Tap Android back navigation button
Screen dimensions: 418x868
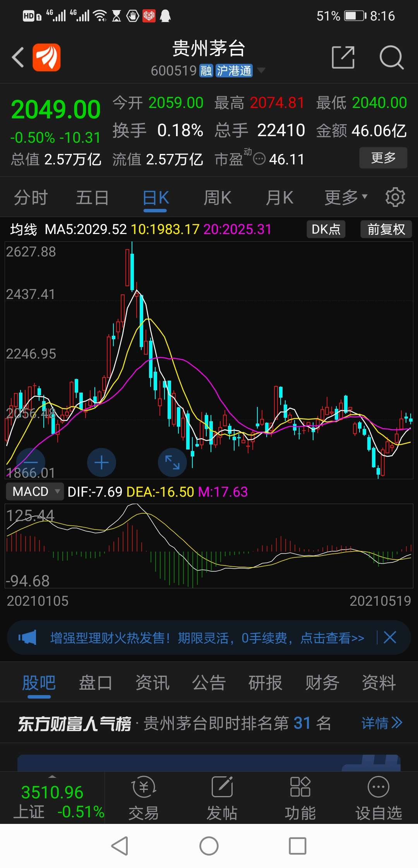click(120, 846)
